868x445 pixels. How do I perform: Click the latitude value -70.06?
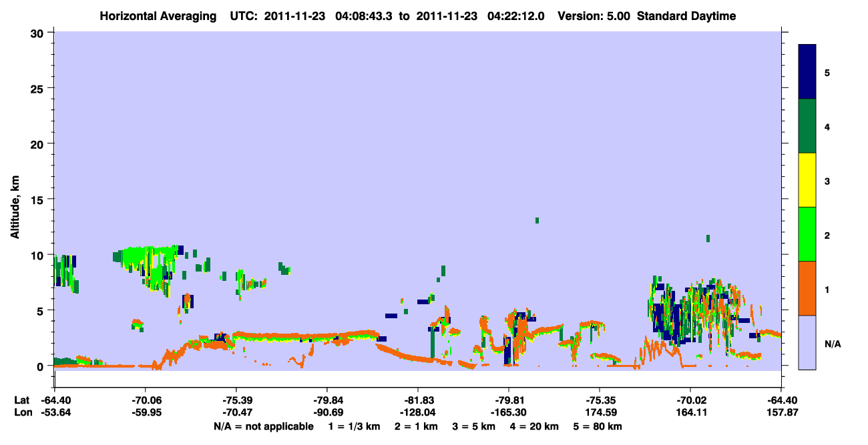click(146, 400)
